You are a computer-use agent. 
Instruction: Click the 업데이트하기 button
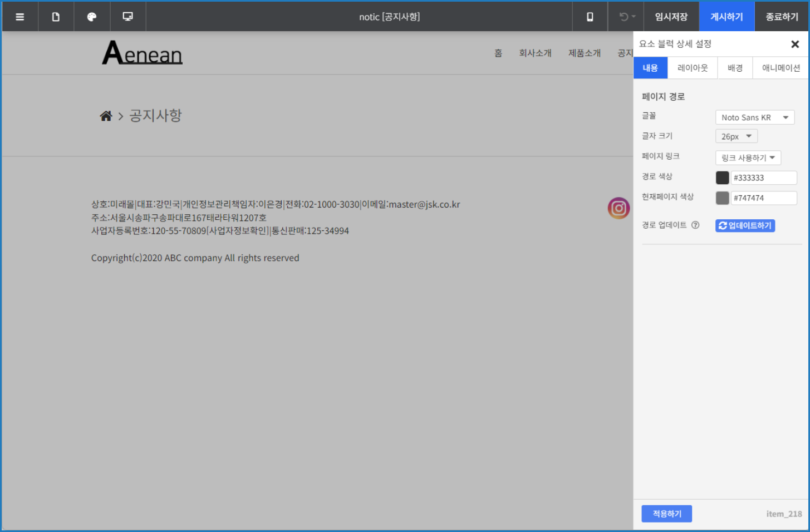745,225
